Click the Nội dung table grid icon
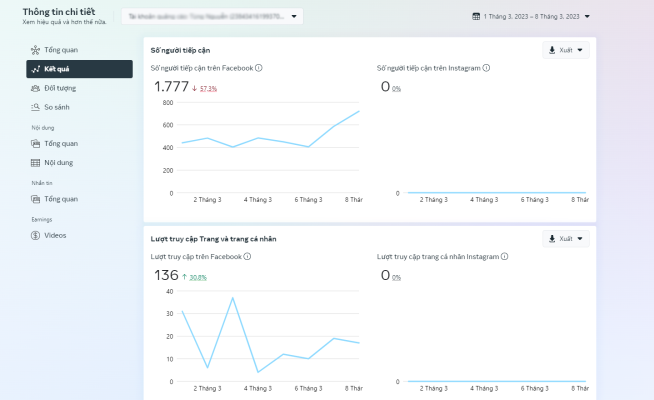This screenshot has height=400, width=654. point(36,162)
